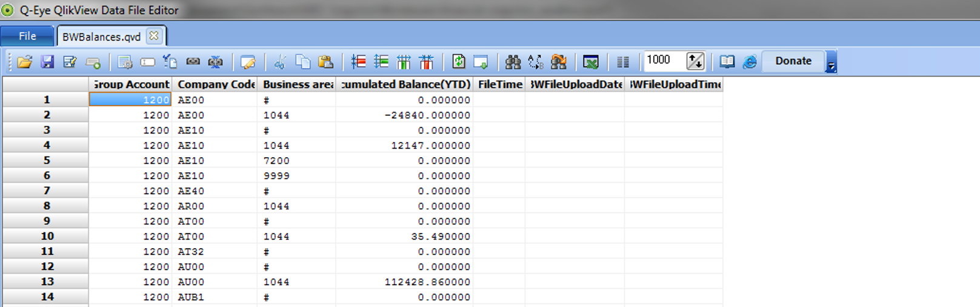Click the highlighted 1200 cell in row 1
This screenshot has height=307, width=980.
(130, 100)
